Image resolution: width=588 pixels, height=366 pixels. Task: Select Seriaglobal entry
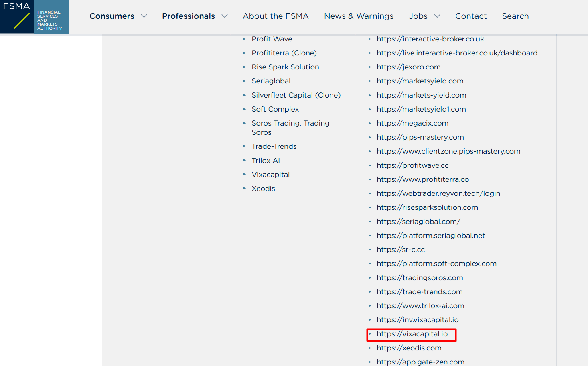pyautogui.click(x=271, y=81)
